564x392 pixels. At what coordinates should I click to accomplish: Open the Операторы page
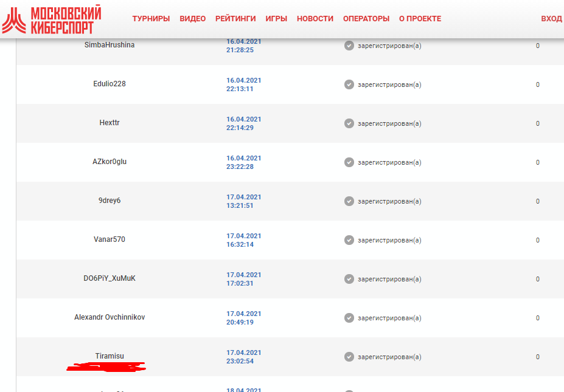pyautogui.click(x=366, y=19)
